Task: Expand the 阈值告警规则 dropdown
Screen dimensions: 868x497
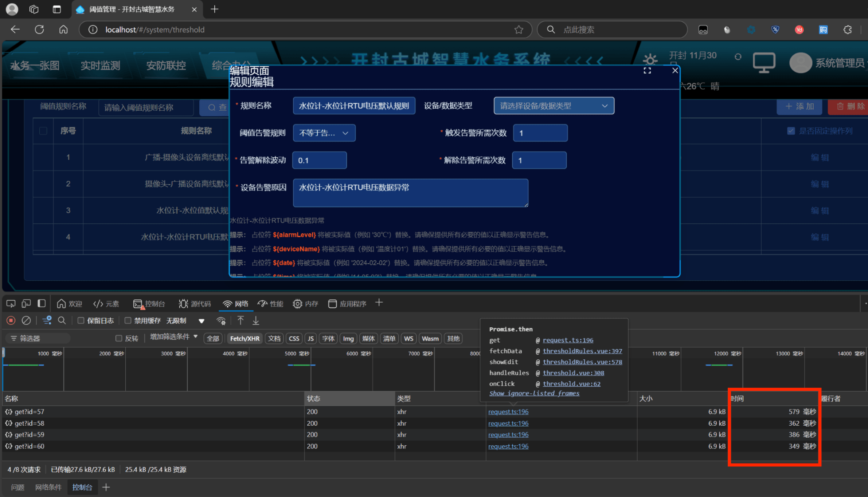Action: click(324, 133)
